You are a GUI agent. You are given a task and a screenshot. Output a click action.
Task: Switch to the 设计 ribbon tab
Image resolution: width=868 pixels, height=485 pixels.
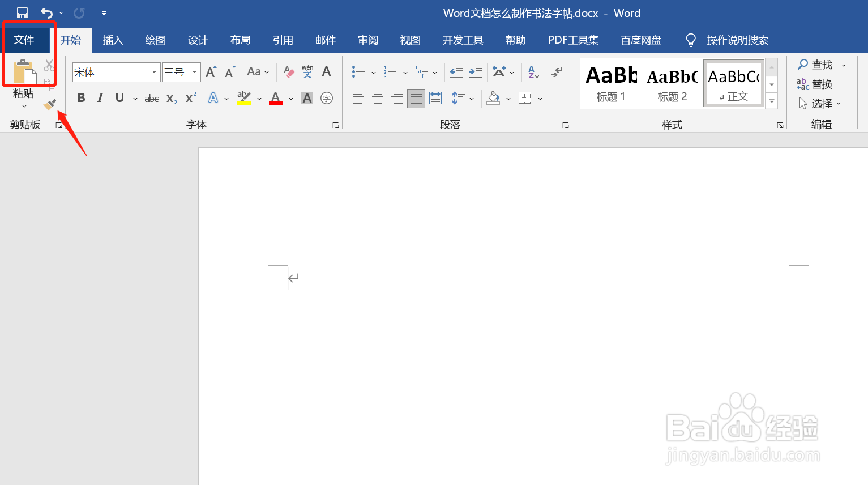[198, 40]
